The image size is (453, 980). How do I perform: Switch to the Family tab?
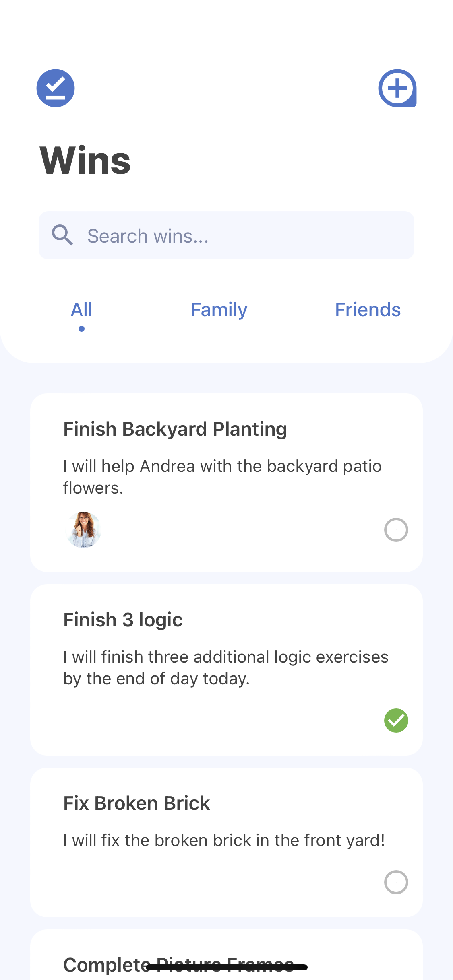click(219, 310)
